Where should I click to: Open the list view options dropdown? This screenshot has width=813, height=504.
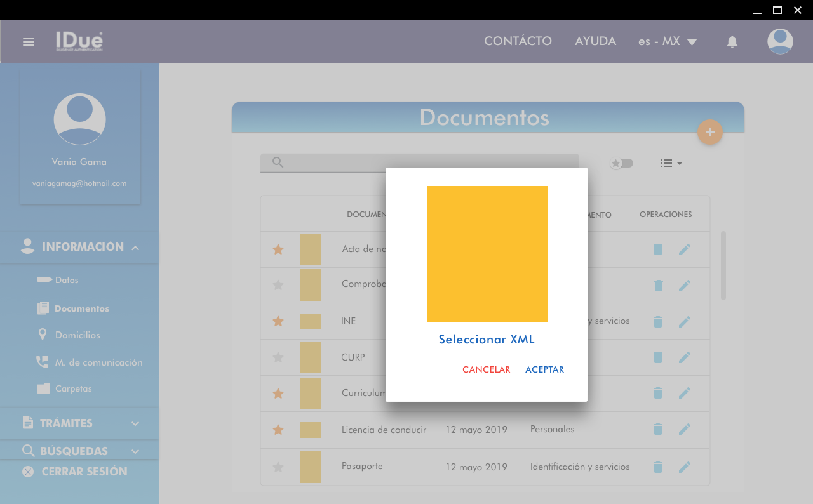pyautogui.click(x=671, y=163)
